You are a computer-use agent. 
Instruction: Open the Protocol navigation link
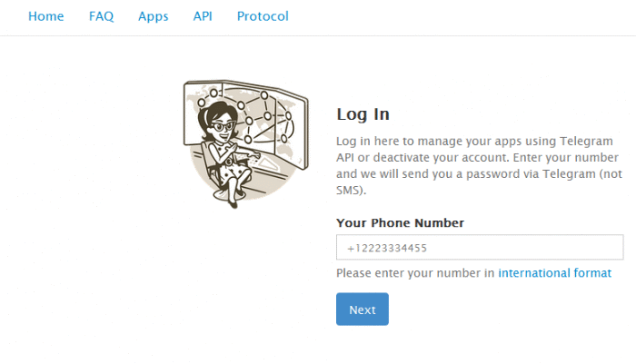[263, 16]
